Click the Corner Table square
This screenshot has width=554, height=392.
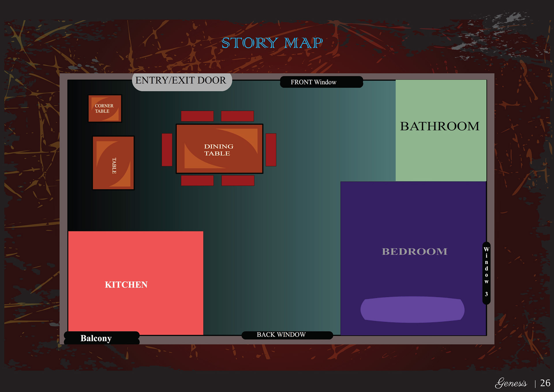[105, 109]
